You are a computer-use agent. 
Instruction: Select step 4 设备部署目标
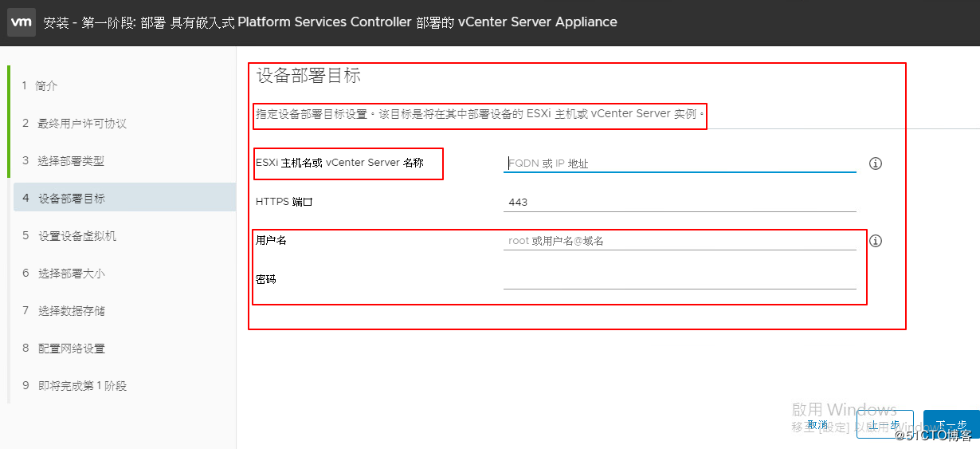tap(71, 199)
